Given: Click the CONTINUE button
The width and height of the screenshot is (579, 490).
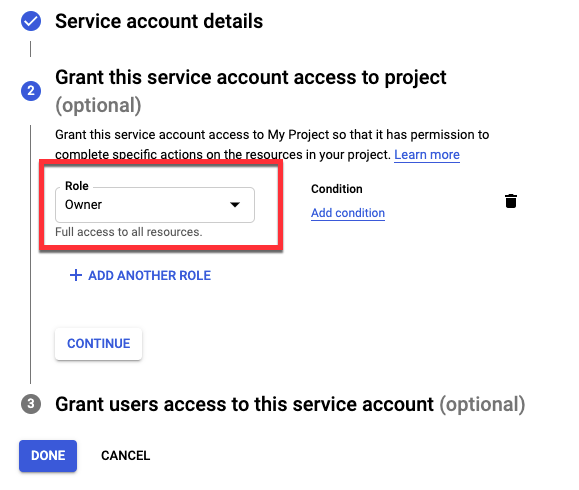Looking at the screenshot, I should pos(99,344).
